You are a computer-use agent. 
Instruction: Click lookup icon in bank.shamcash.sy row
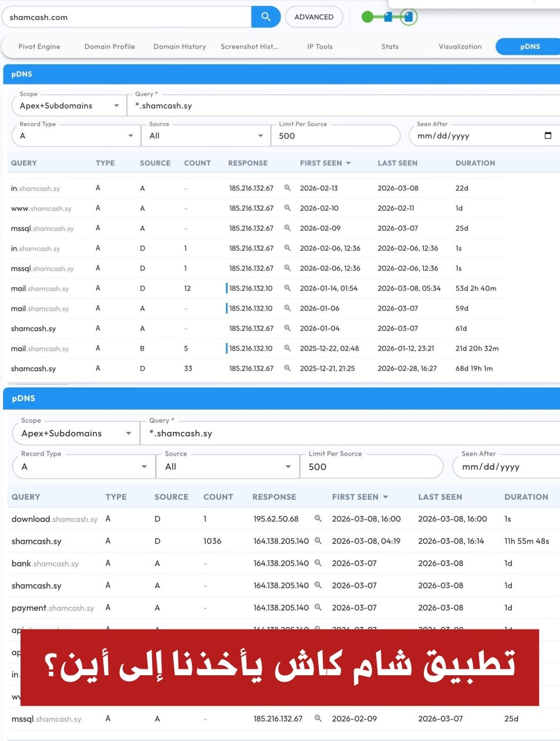318,563
